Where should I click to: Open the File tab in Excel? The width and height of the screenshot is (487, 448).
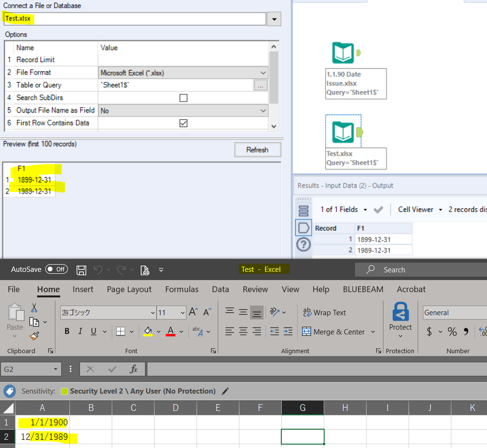[14, 289]
